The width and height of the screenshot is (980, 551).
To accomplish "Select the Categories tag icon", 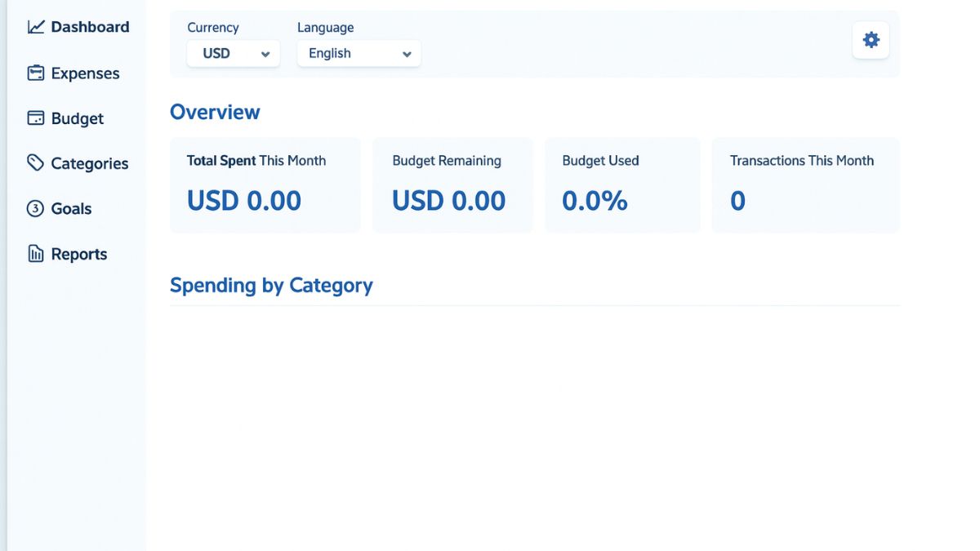I will click(35, 162).
